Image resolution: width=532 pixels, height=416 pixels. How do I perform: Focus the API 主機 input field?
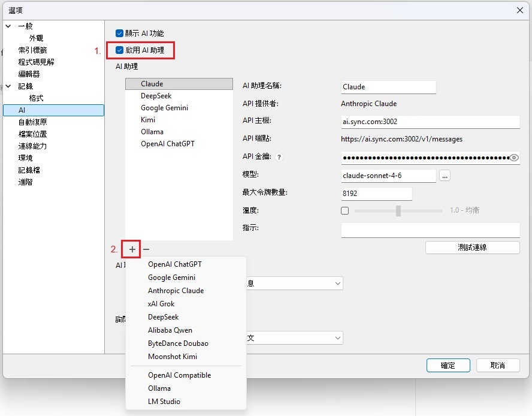coord(430,122)
